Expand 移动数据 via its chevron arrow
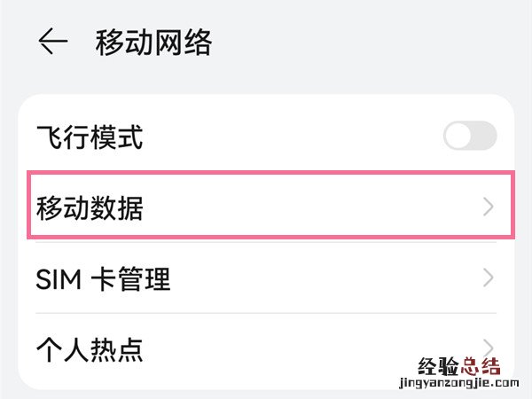Viewport: 532px width, 399px height. click(489, 207)
